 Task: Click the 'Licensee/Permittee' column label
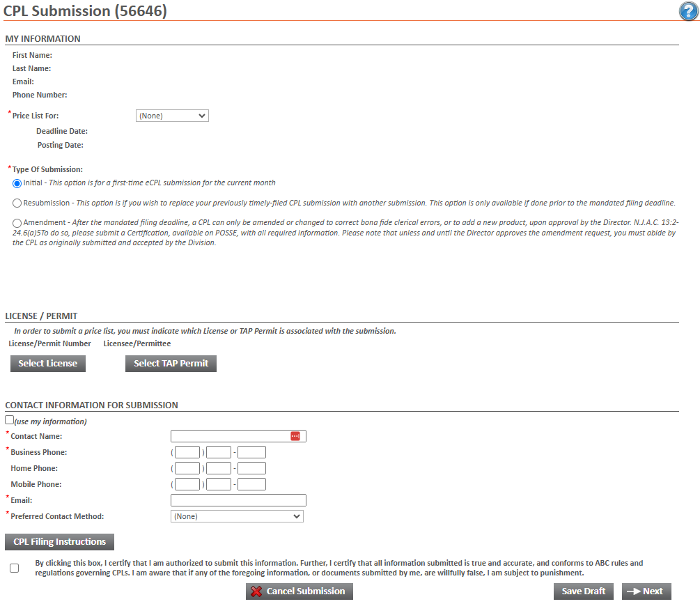pyautogui.click(x=137, y=343)
